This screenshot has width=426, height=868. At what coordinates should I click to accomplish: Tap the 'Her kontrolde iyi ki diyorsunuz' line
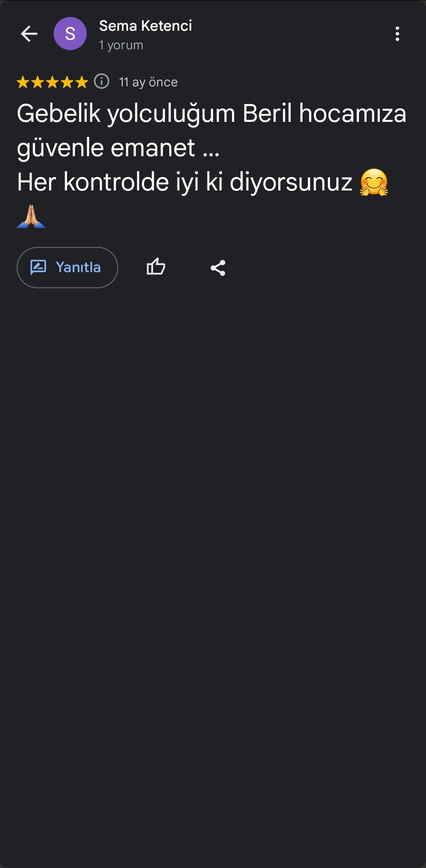[x=185, y=182]
